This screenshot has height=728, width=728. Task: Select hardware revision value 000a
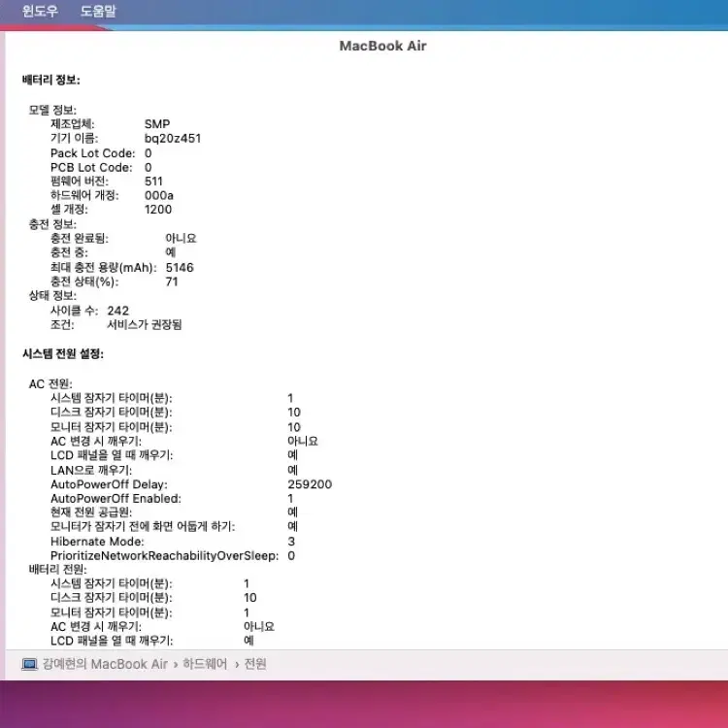(159, 195)
